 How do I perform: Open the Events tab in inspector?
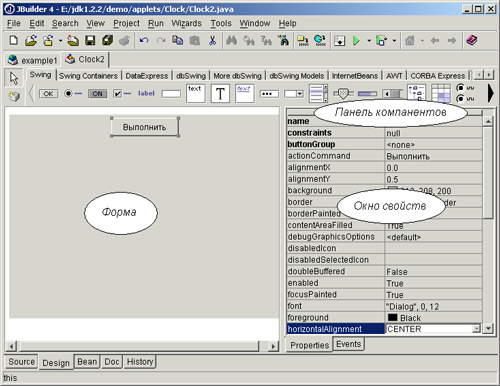[x=349, y=344]
